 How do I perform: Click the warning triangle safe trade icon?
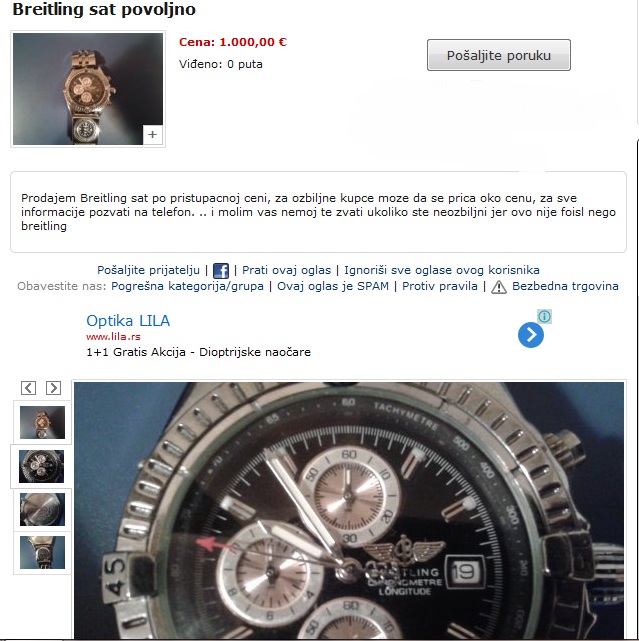(499, 287)
